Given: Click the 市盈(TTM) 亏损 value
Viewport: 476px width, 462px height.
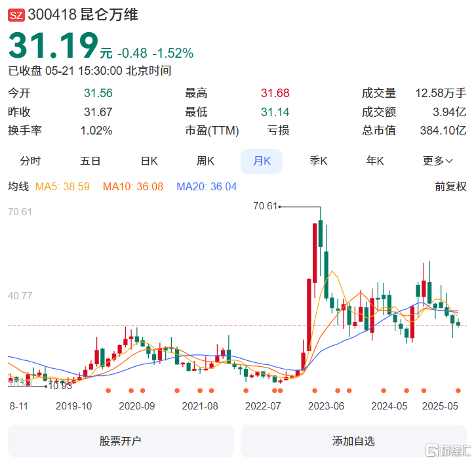Looking at the screenshot, I should [x=278, y=131].
